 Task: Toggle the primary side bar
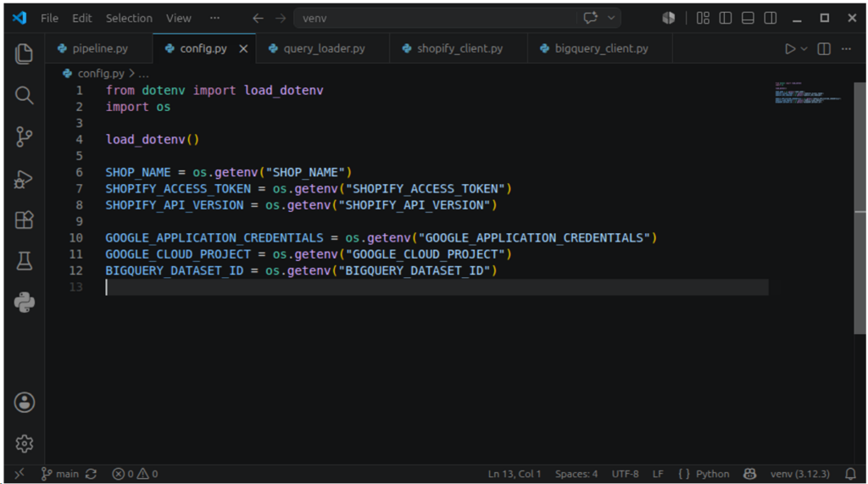tap(726, 19)
